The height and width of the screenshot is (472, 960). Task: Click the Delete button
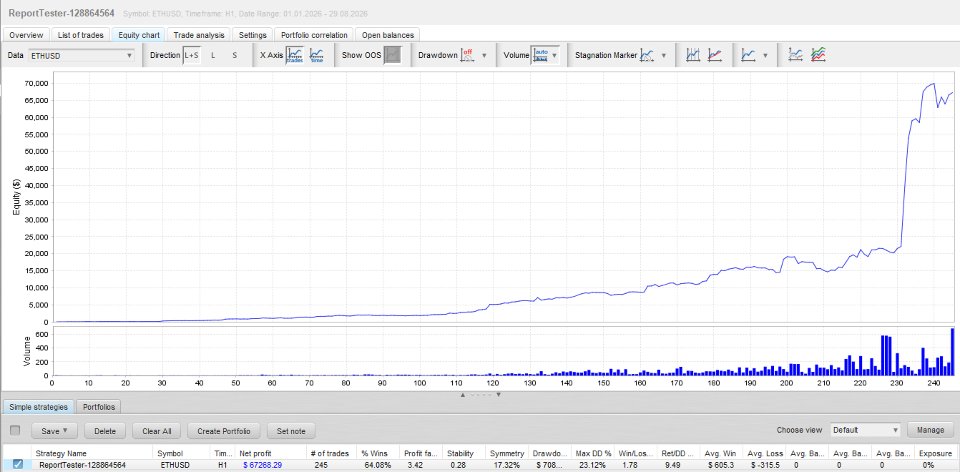[x=105, y=431]
